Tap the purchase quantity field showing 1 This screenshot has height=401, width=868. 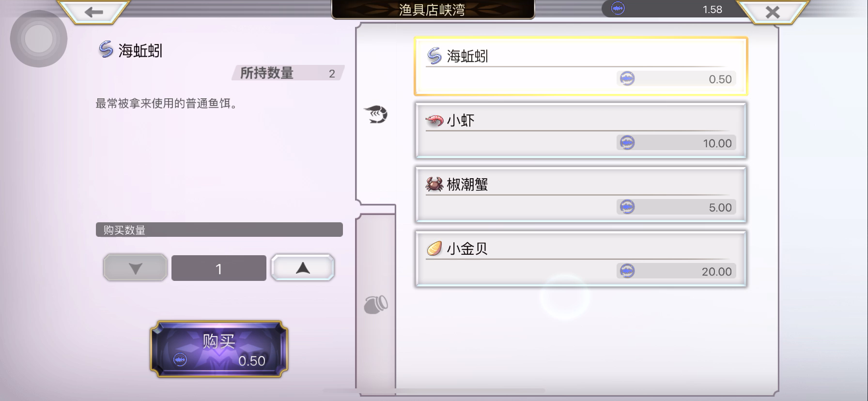click(219, 268)
